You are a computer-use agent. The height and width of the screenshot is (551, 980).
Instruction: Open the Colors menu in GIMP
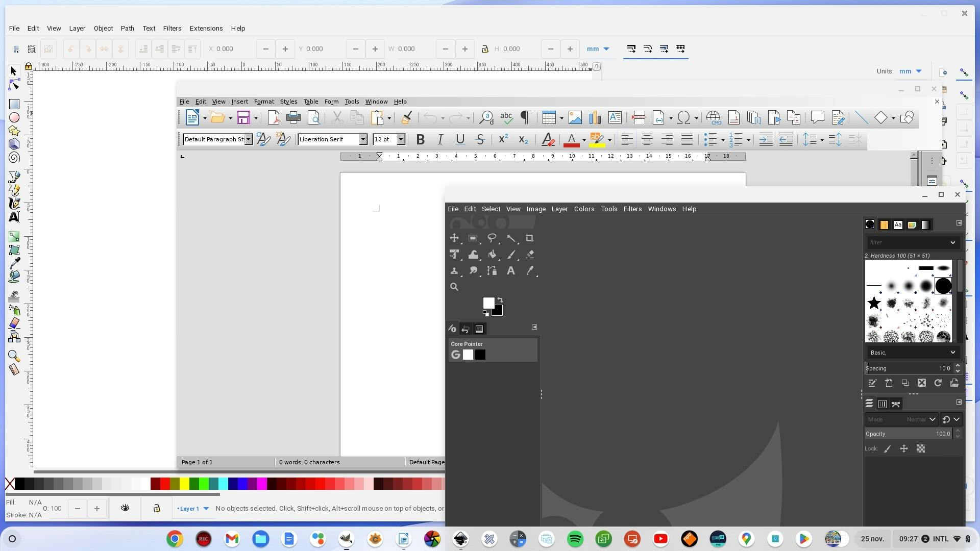click(583, 209)
